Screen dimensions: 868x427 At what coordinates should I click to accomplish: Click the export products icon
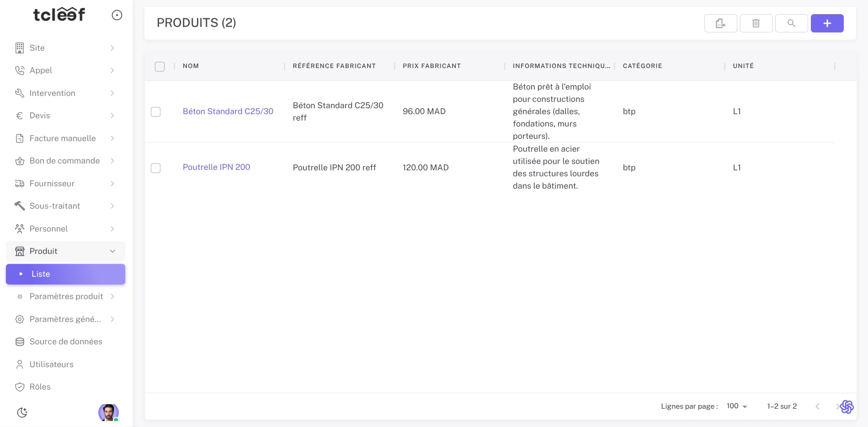[720, 23]
